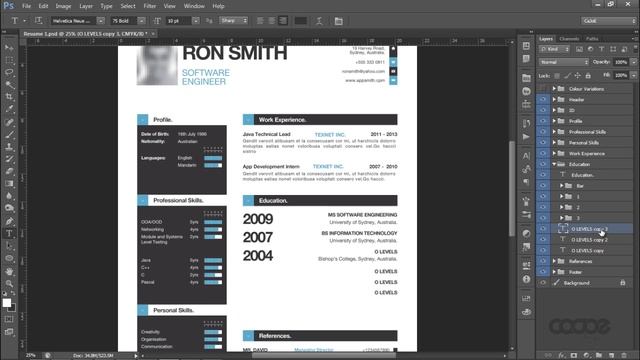This screenshot has width=640, height=360.
Task: Hide the O LEVELS copy 2 layer
Action: [543, 240]
